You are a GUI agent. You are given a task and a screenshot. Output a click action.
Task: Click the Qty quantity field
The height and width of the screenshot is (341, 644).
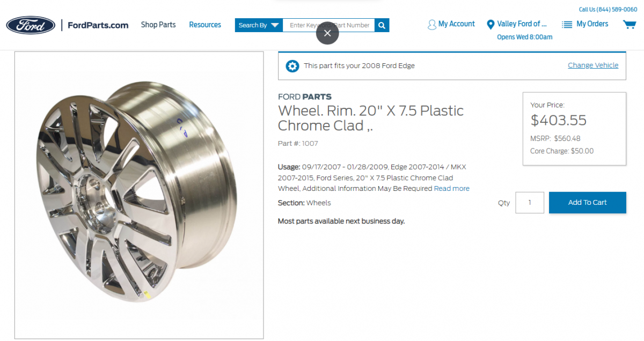click(530, 203)
